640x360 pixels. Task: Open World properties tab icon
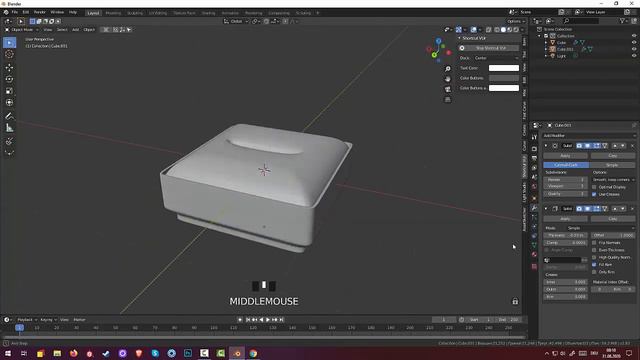[534, 187]
